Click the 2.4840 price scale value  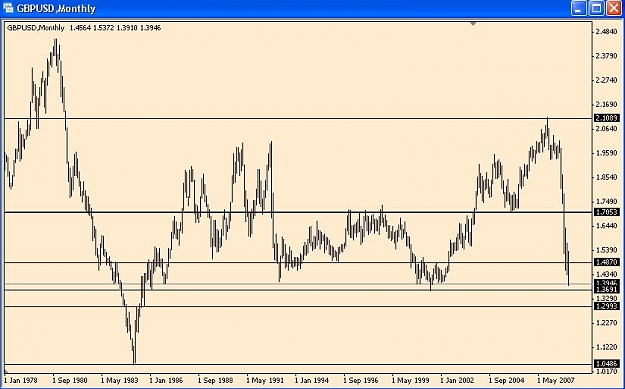(x=606, y=31)
